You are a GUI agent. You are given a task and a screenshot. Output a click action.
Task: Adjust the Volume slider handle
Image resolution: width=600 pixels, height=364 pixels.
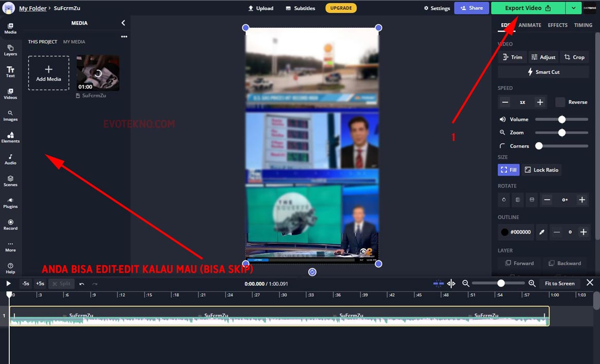tap(562, 119)
